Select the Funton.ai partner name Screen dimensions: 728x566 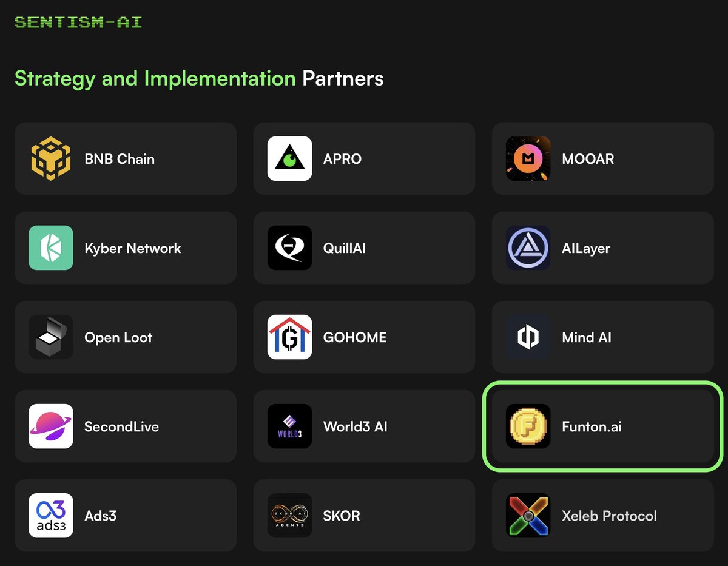click(x=591, y=426)
